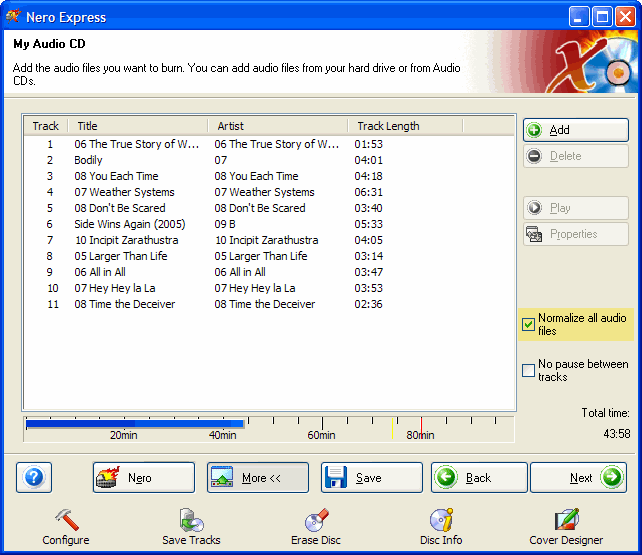Viewport: 642px width, 555px height.
Task: Click the total time value 43:58
Action: click(617, 433)
